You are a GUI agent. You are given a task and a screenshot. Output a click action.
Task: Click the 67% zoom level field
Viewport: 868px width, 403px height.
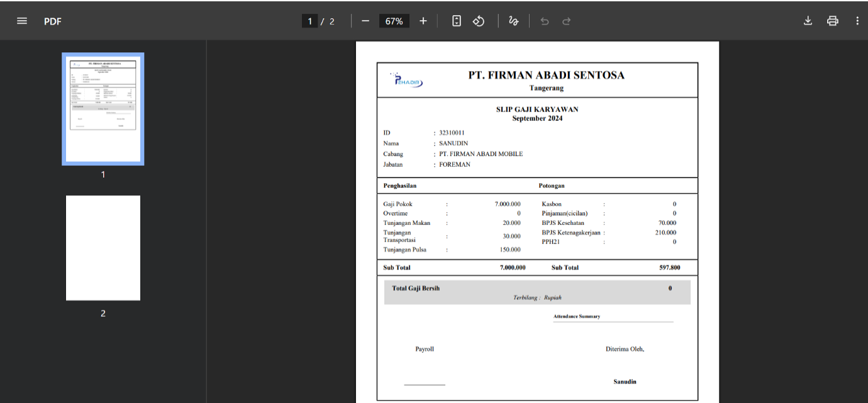[x=394, y=20]
